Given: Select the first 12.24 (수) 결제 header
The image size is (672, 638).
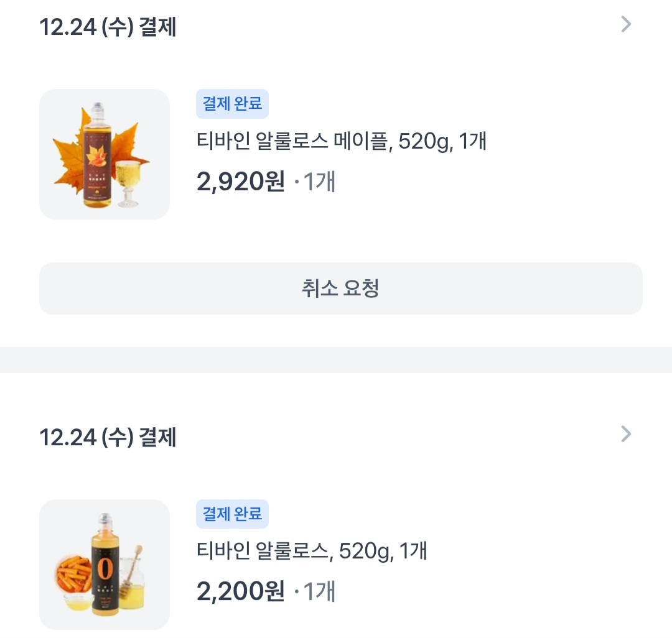Looking at the screenshot, I should click(108, 27).
